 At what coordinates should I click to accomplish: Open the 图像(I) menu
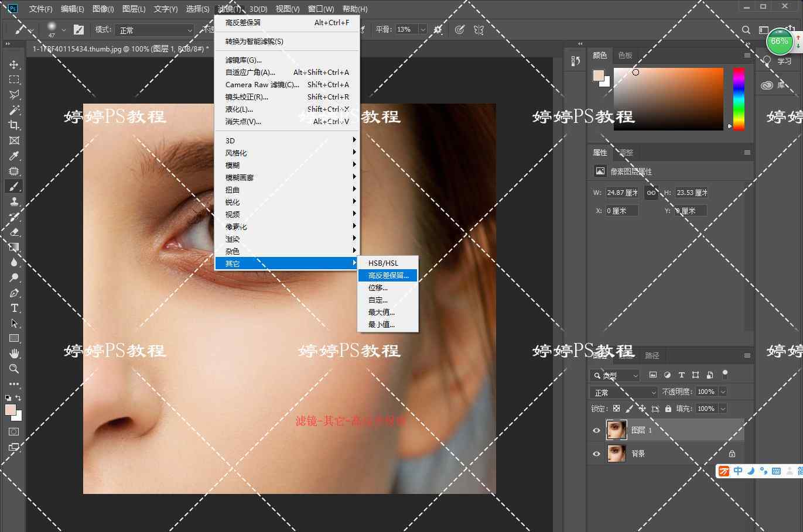click(103, 9)
